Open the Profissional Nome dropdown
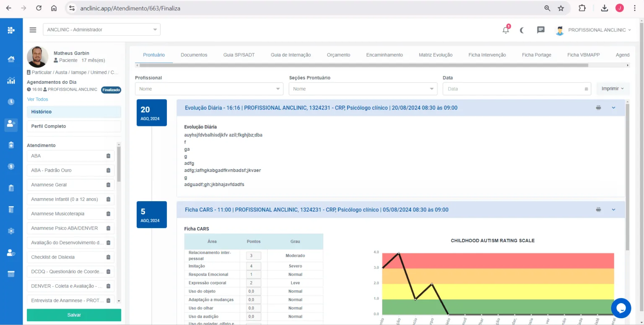 209,89
